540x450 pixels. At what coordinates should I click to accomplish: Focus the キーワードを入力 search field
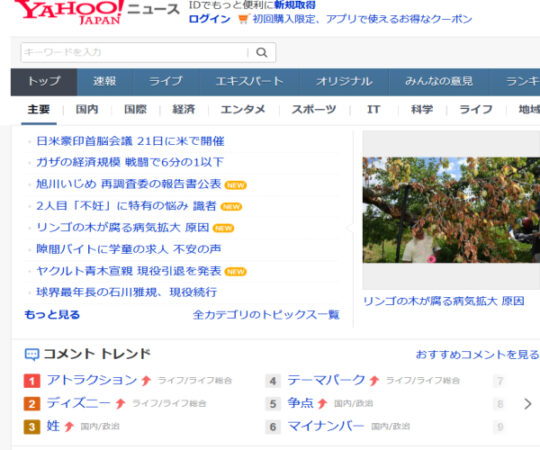click(x=134, y=52)
